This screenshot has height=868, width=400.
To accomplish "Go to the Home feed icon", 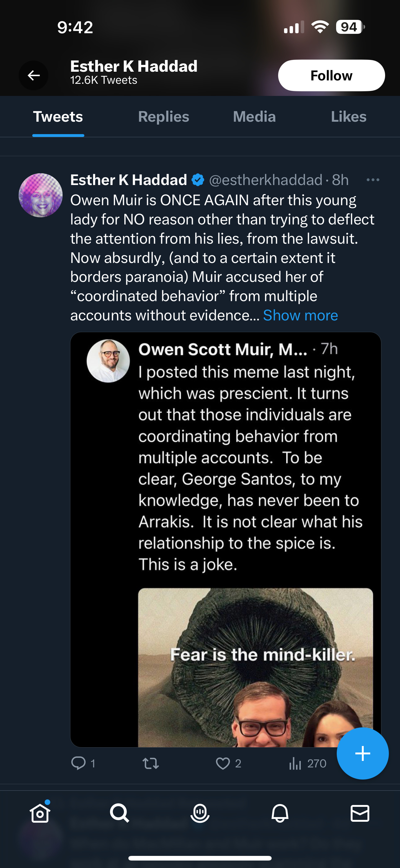I will 40,813.
